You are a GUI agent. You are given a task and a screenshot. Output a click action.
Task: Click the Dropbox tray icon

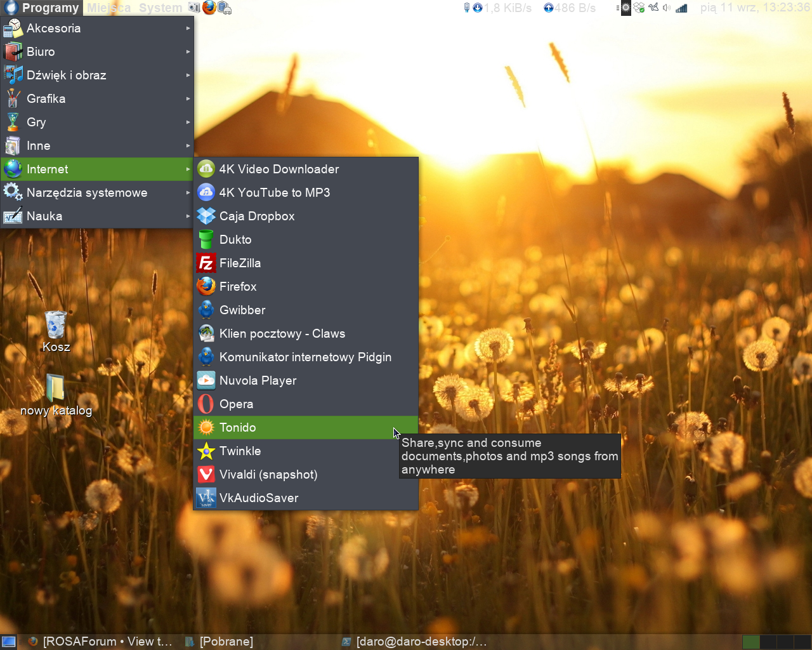coord(639,8)
